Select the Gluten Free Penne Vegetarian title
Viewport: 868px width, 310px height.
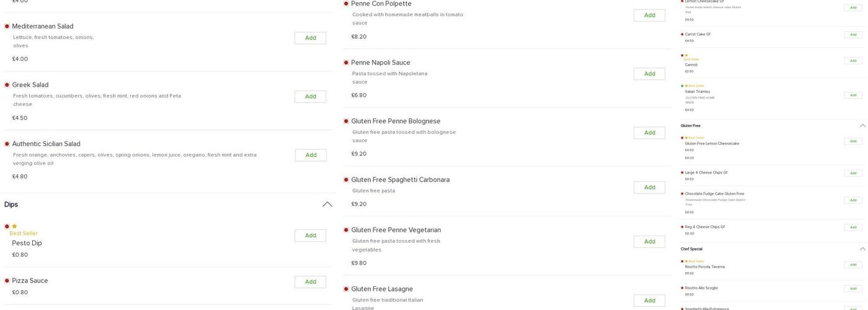396,230
